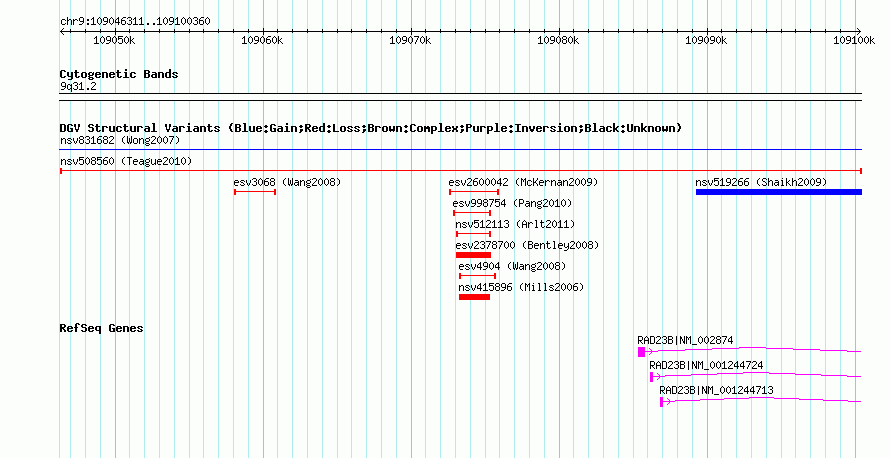Click the esv2600042 red bracket bar
The height and width of the screenshot is (458, 890).
474,192
